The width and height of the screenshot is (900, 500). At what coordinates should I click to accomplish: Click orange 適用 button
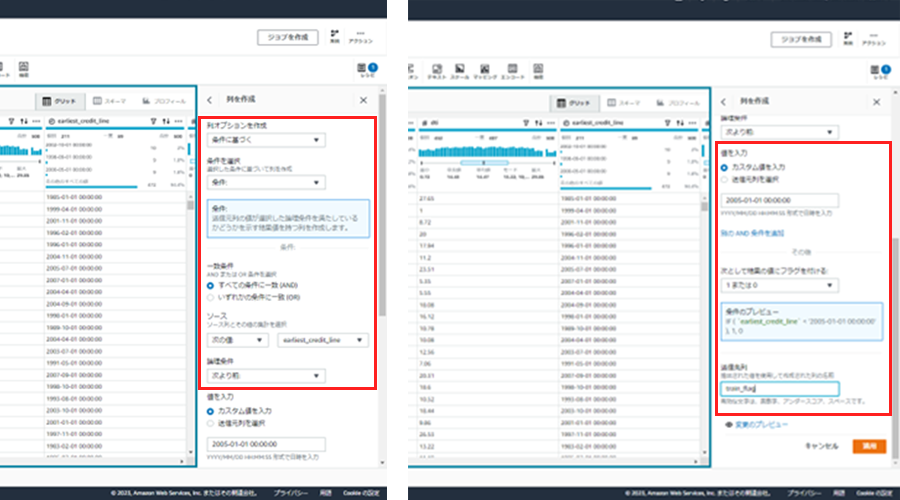(x=869, y=446)
